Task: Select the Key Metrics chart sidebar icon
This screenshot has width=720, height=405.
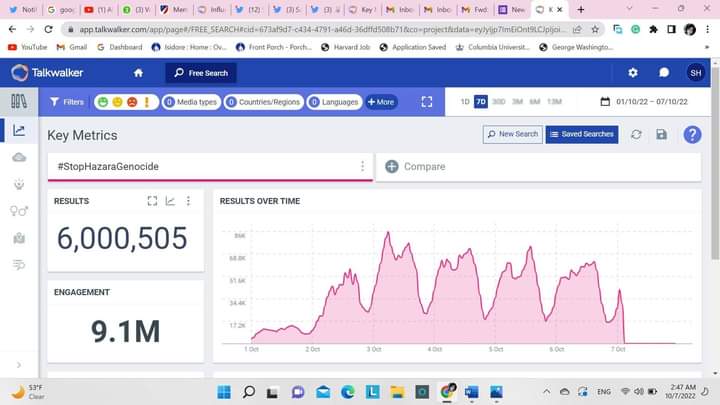Action: click(x=19, y=130)
